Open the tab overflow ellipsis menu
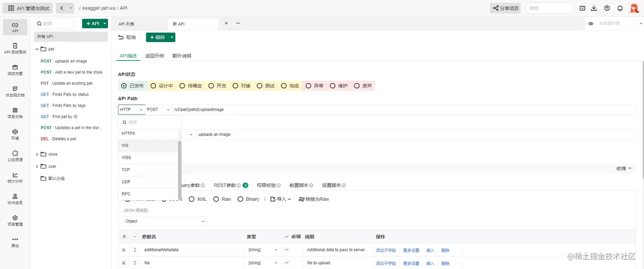 (x=238, y=23)
